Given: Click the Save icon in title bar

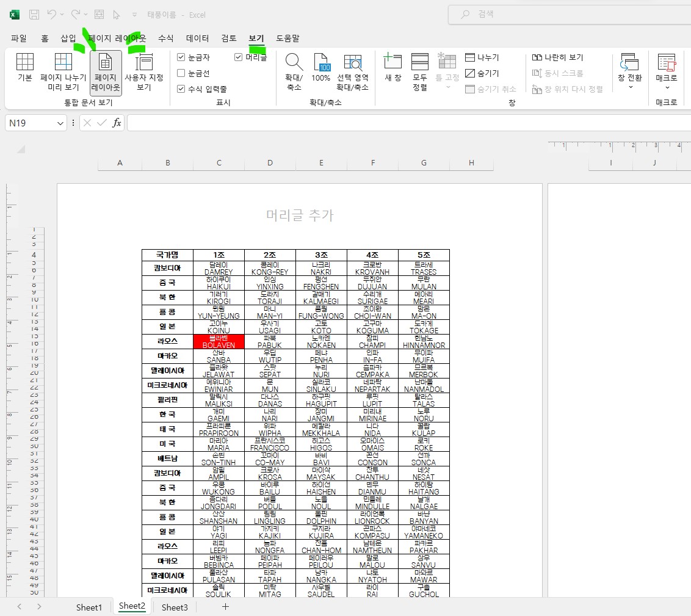Looking at the screenshot, I should coord(34,15).
